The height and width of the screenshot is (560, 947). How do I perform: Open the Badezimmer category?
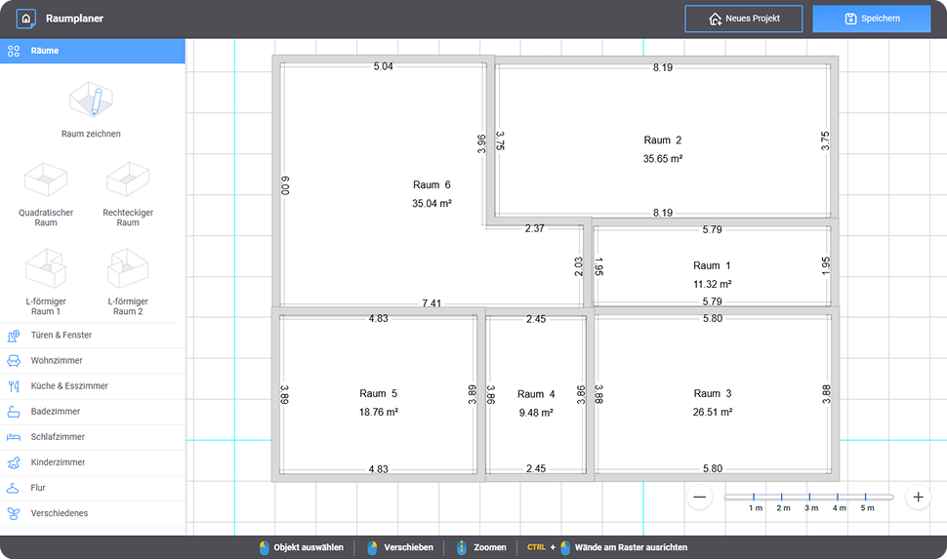[x=92, y=412]
